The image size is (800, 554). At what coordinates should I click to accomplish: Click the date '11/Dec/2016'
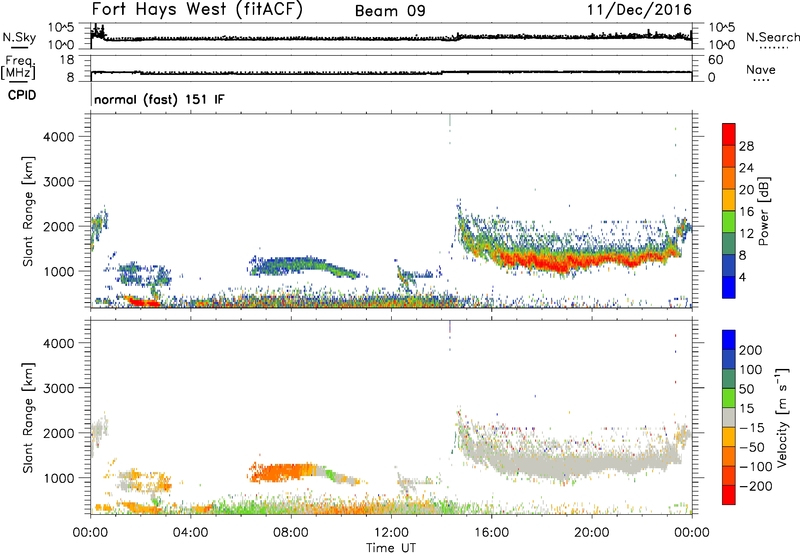[639, 10]
